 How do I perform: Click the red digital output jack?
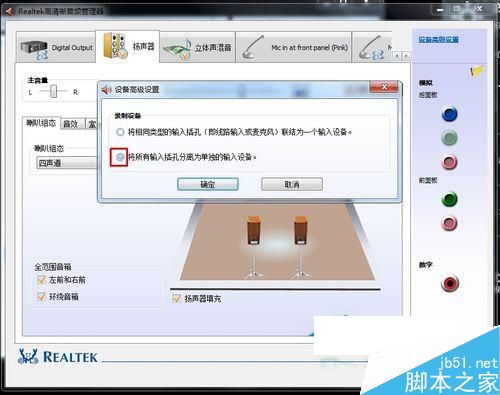point(450,284)
